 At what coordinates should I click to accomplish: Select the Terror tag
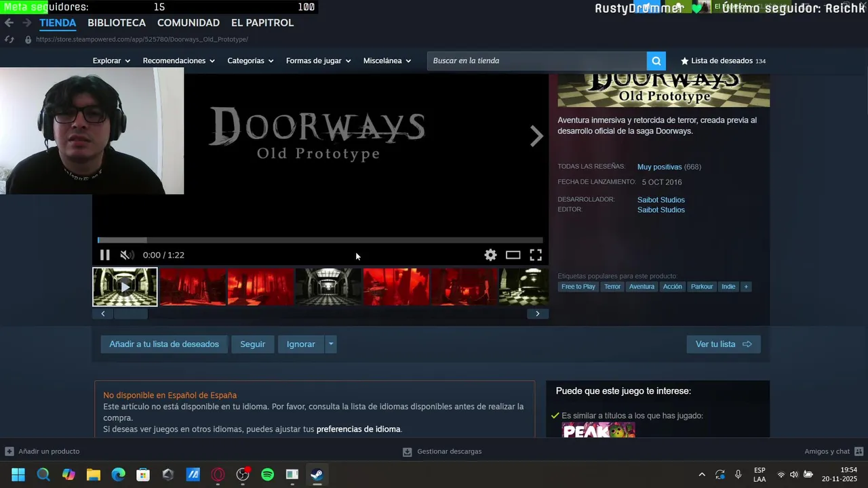(612, 287)
